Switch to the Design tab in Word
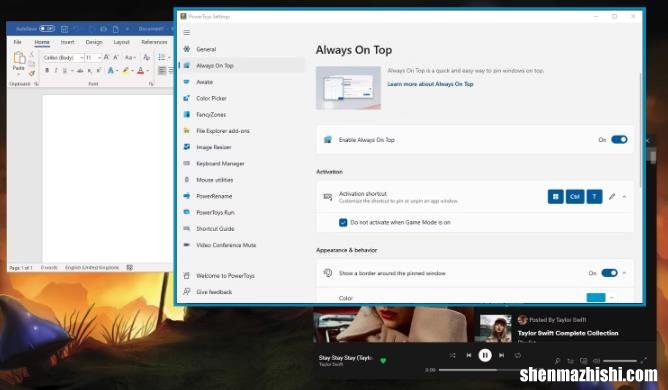 click(x=94, y=42)
